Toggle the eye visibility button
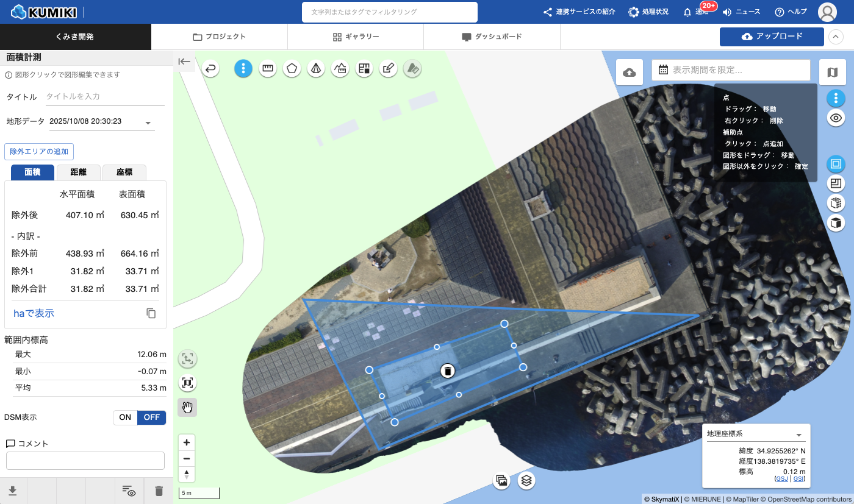This screenshot has height=504, width=854. 836,118
